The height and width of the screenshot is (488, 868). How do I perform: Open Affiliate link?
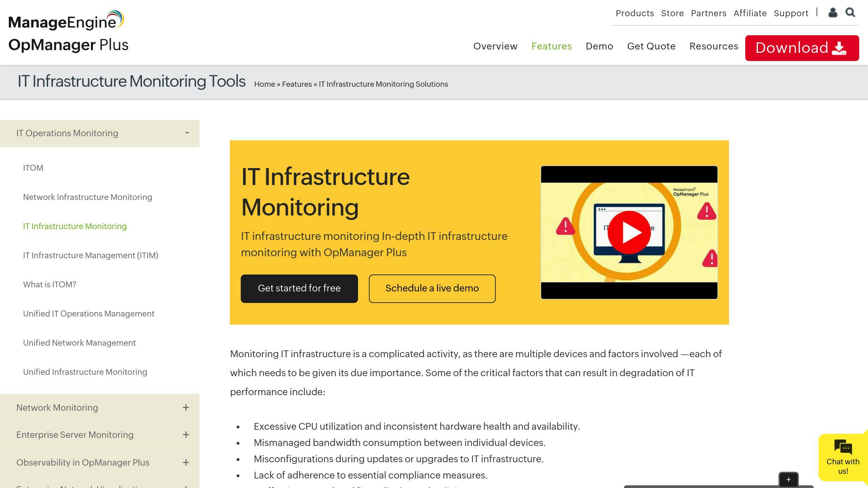click(750, 13)
